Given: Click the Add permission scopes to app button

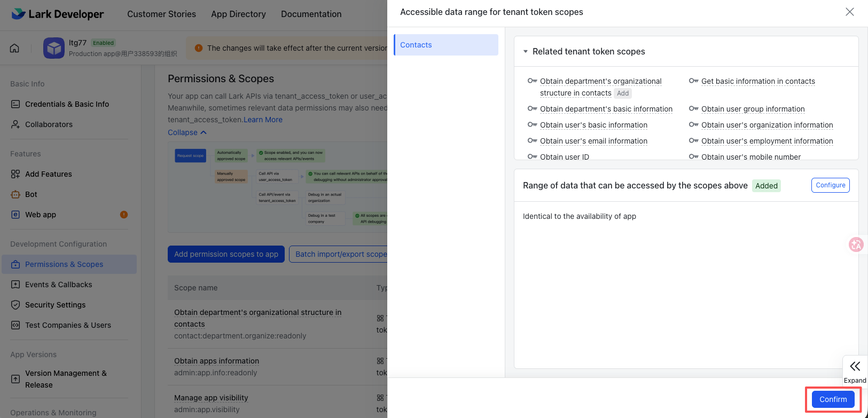Looking at the screenshot, I should (226, 254).
